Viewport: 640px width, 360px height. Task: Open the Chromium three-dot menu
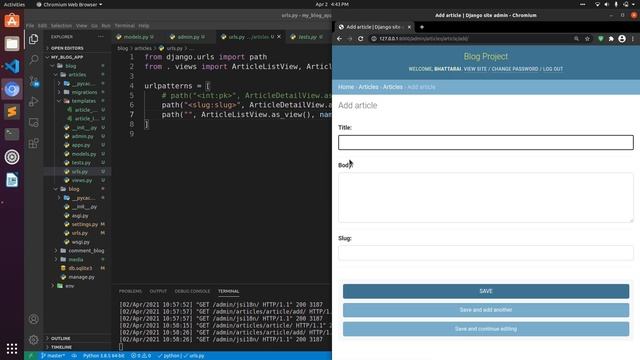(633, 39)
